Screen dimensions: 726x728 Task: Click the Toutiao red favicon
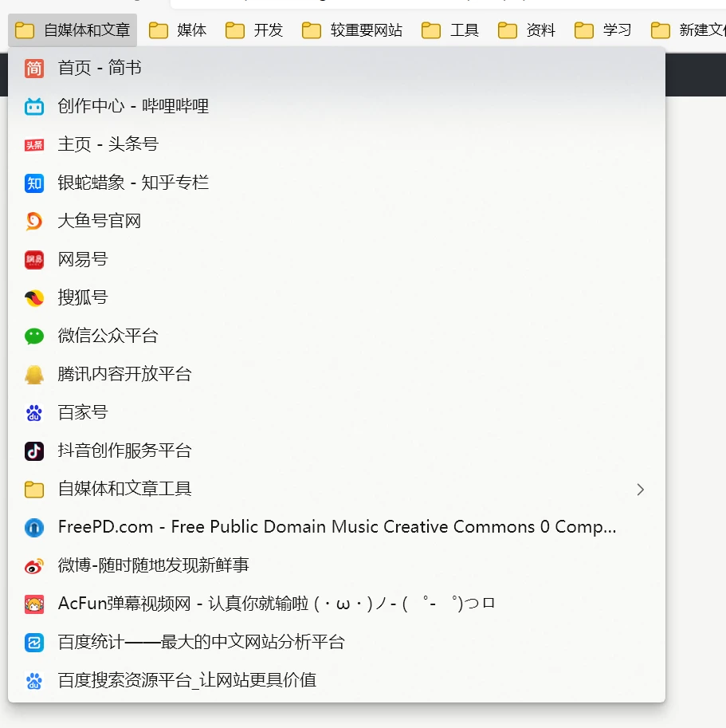(x=33, y=145)
